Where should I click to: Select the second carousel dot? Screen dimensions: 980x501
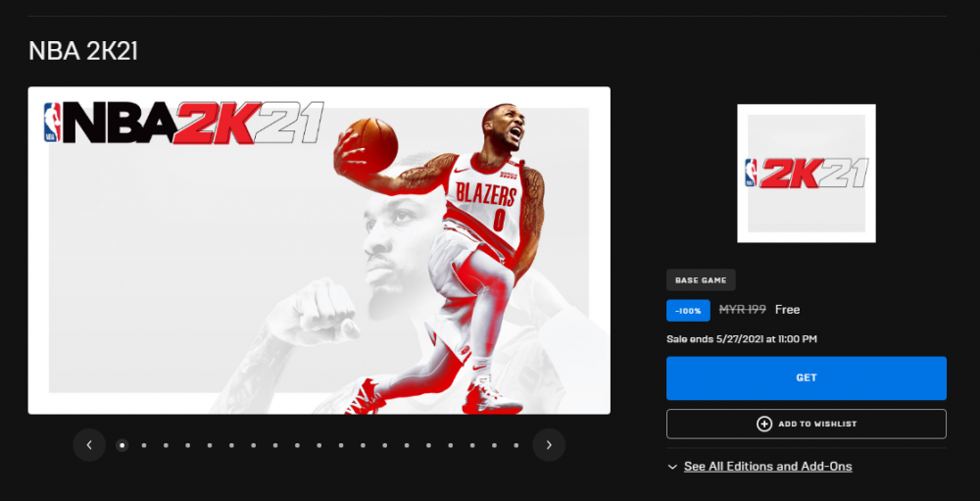coord(144,445)
